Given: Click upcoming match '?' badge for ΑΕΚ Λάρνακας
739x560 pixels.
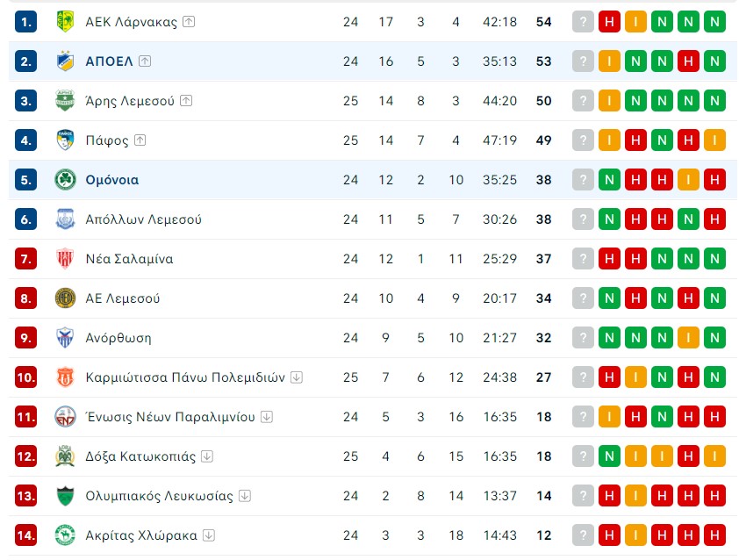Looking at the screenshot, I should click(583, 22).
